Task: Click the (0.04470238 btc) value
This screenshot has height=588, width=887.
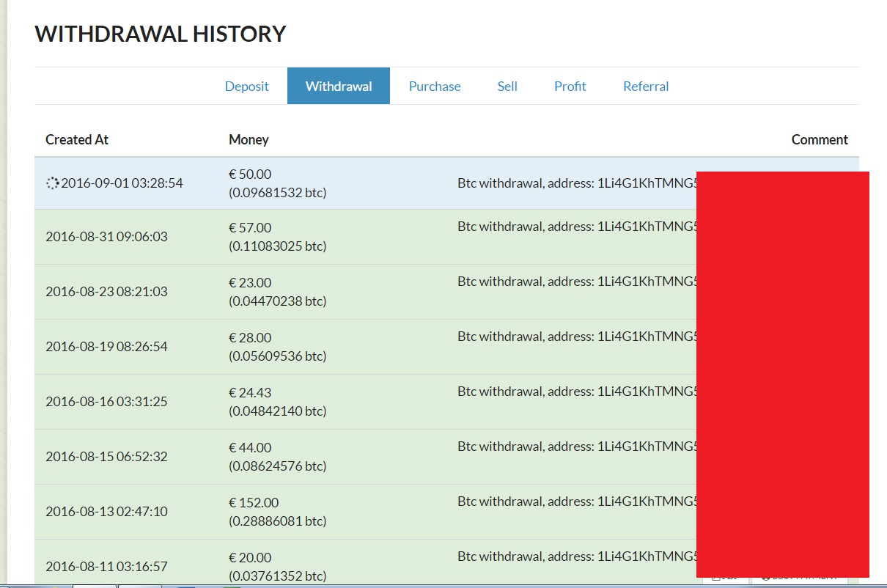Action: 278,302
